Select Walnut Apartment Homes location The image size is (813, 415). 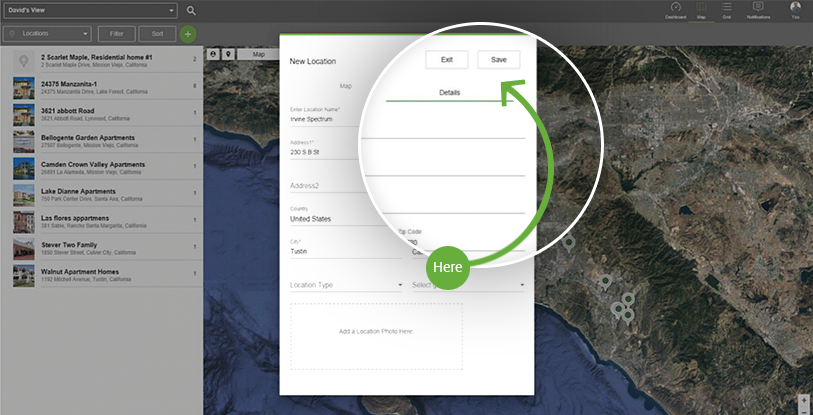(106, 275)
